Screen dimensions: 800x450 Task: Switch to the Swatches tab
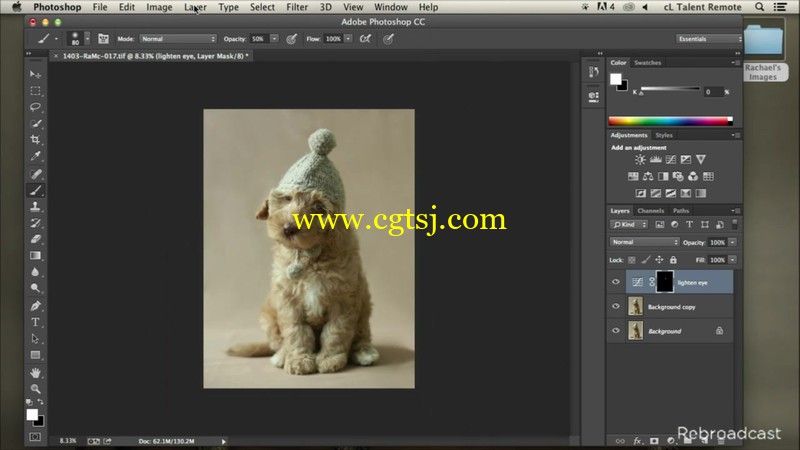[x=647, y=63]
